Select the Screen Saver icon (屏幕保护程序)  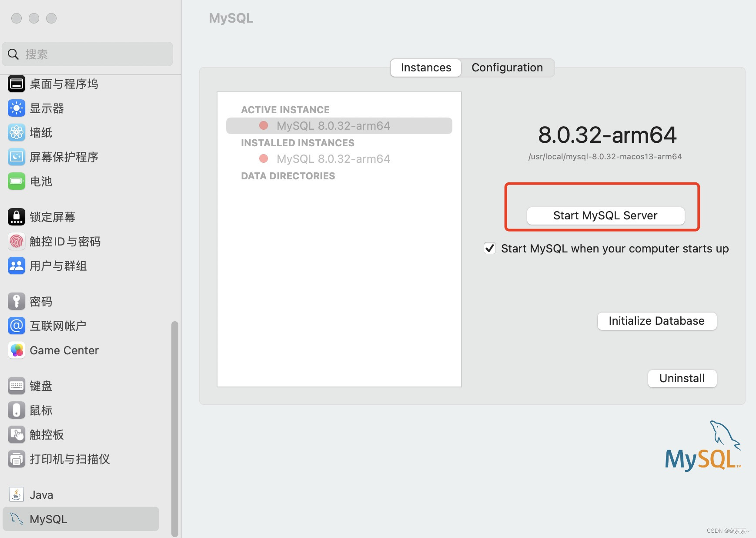coord(17,157)
